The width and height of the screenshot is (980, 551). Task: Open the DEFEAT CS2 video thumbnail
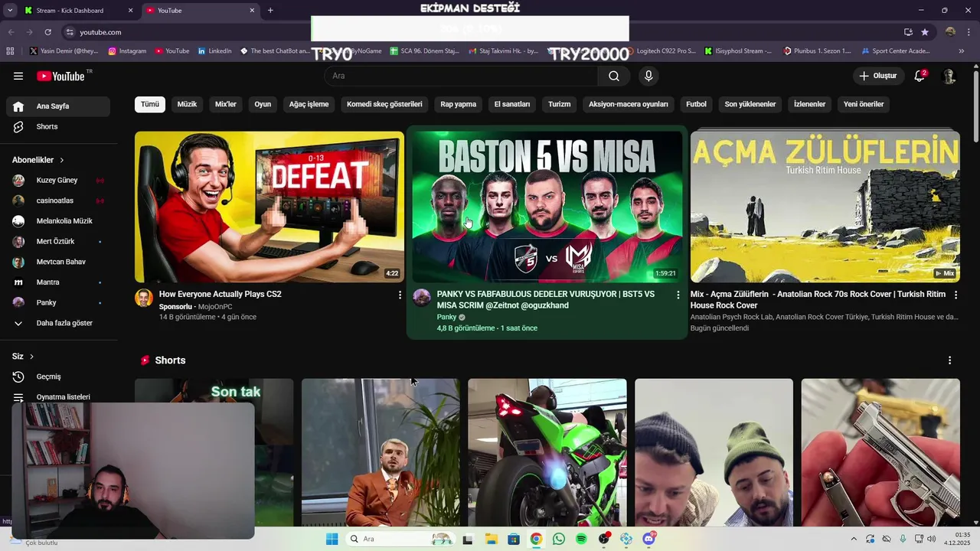pyautogui.click(x=269, y=207)
